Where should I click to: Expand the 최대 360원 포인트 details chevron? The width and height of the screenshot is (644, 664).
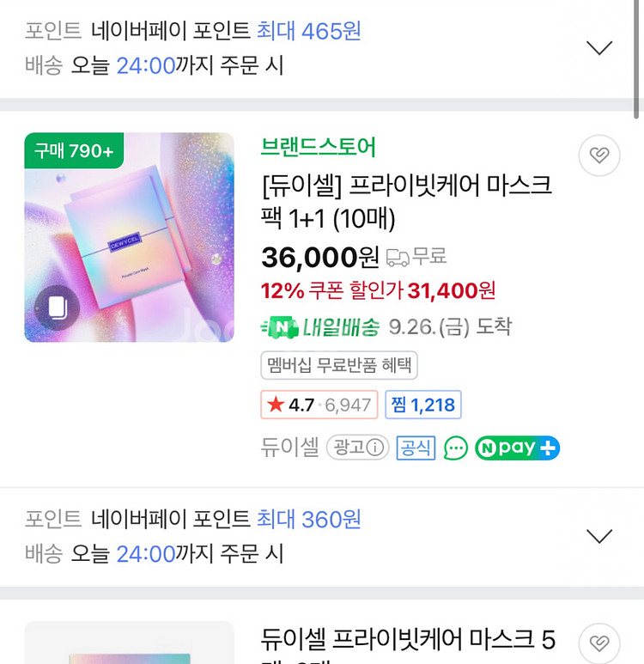(x=598, y=537)
